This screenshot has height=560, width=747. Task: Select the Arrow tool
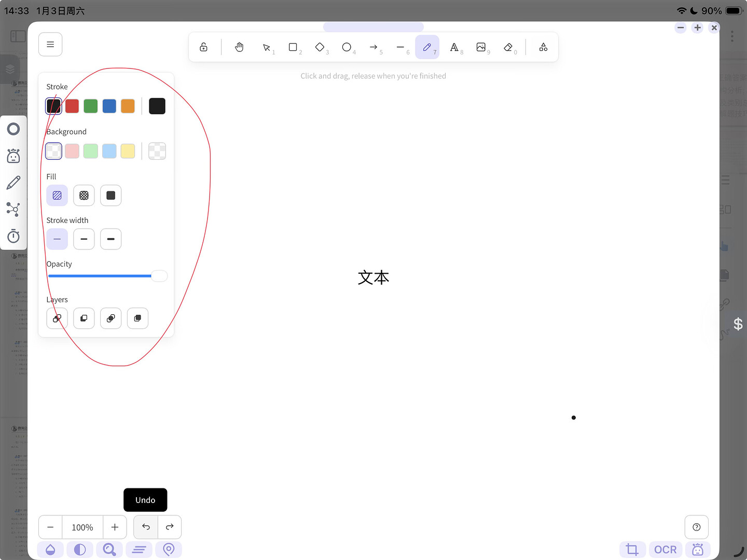pyautogui.click(x=374, y=47)
